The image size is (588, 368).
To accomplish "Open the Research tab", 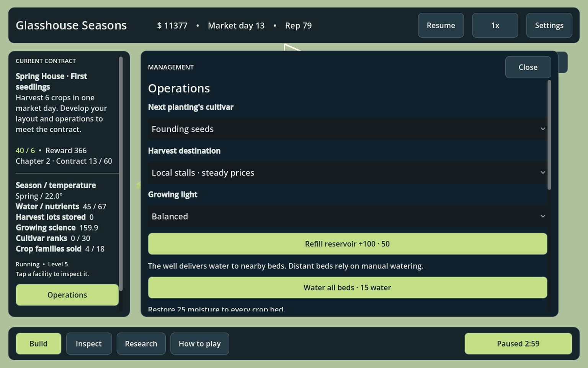I will (141, 343).
